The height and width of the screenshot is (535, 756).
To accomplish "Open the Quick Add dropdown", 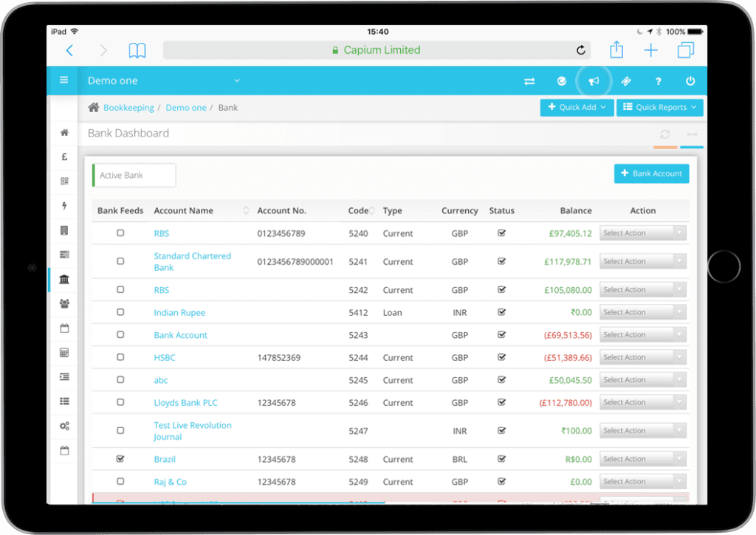I will (577, 107).
